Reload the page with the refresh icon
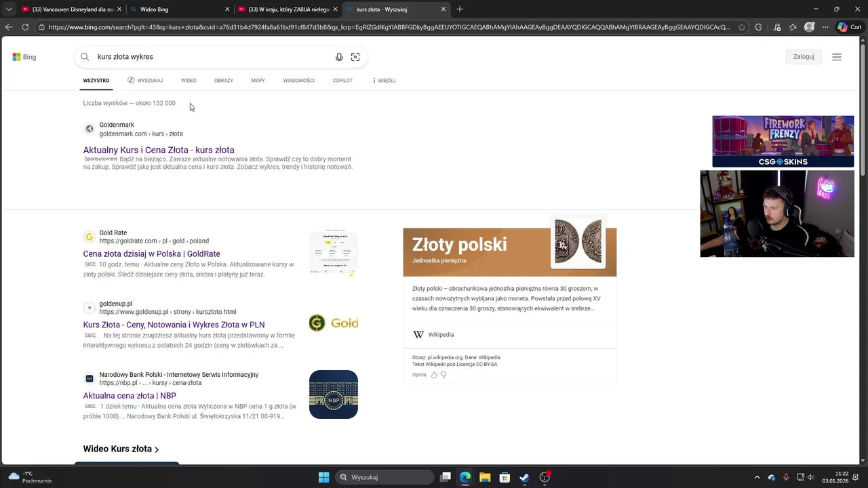 25,27
